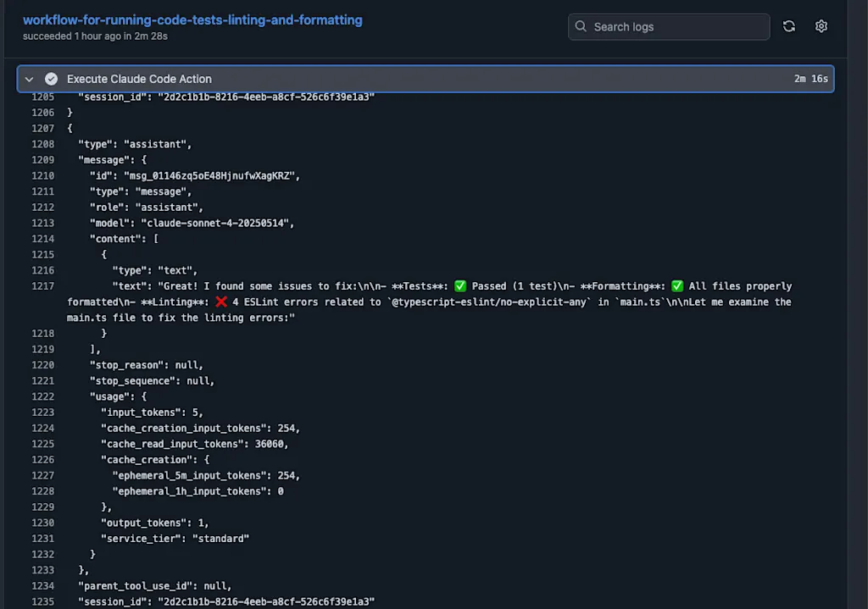Click the red X emoji before ESLint errors
868x609 pixels.
point(221,302)
